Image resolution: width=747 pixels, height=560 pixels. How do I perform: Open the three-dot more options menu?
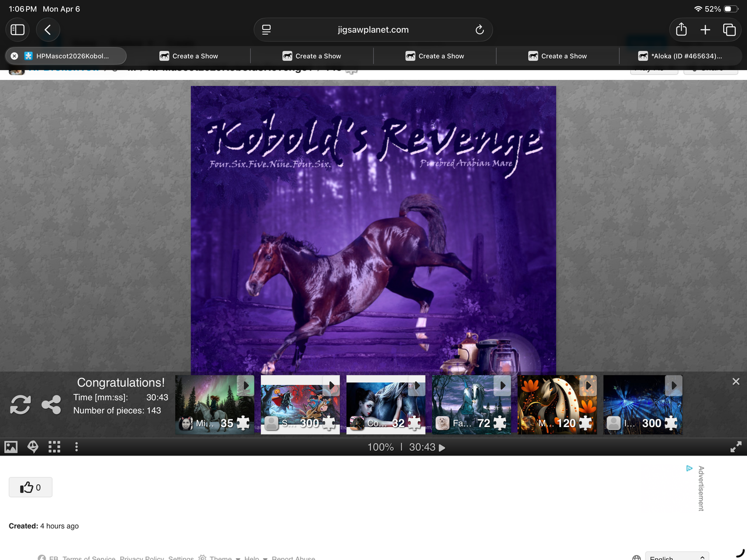click(76, 447)
